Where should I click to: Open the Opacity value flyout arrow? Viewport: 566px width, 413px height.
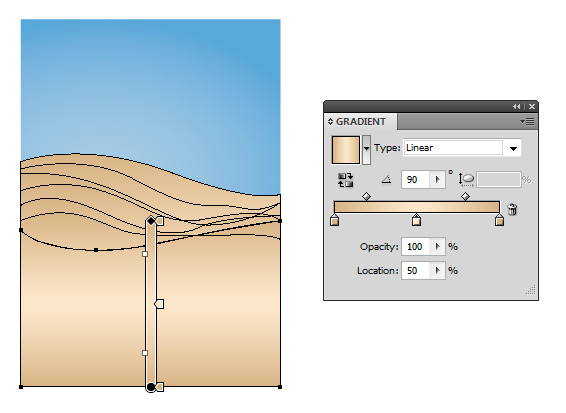click(x=437, y=247)
